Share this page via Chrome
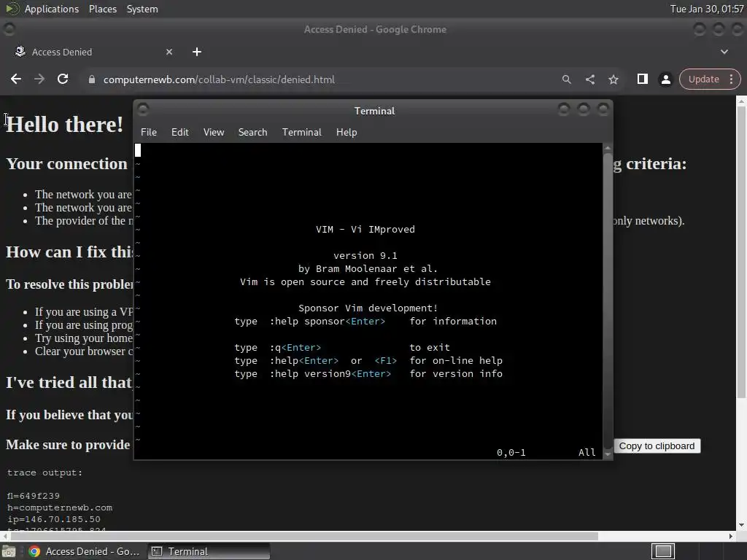Viewport: 747px width, 560px height. (x=589, y=79)
